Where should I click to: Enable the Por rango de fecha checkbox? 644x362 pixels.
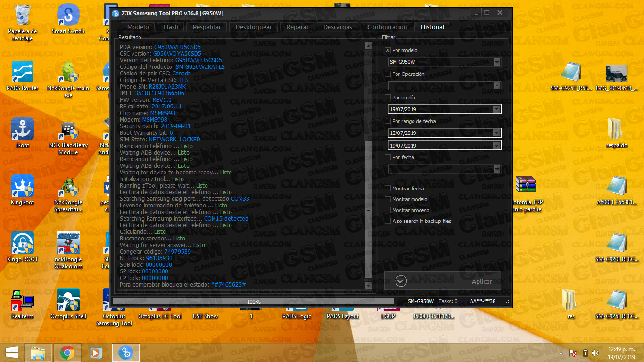pyautogui.click(x=388, y=121)
